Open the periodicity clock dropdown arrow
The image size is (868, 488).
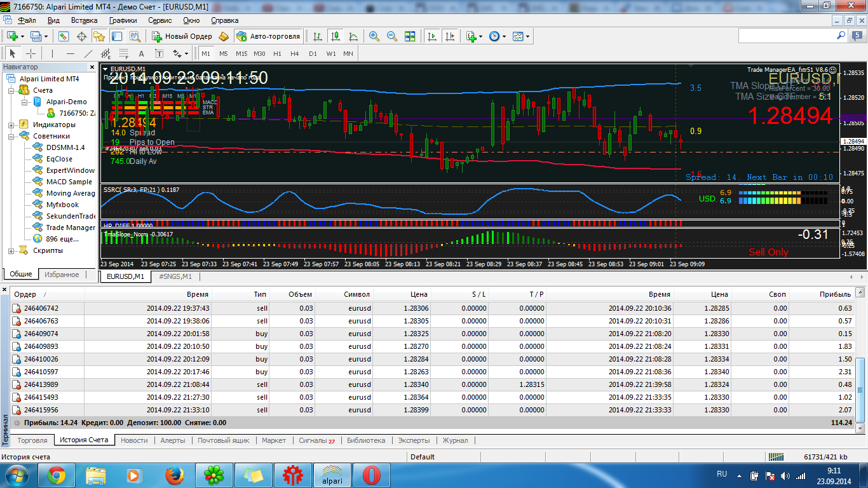[x=504, y=37]
